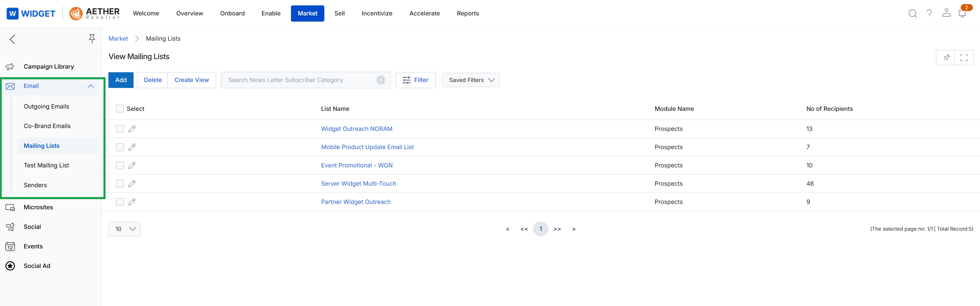The image size is (980, 306).
Task: Switch to the Welcome tab
Action: (x=146, y=14)
